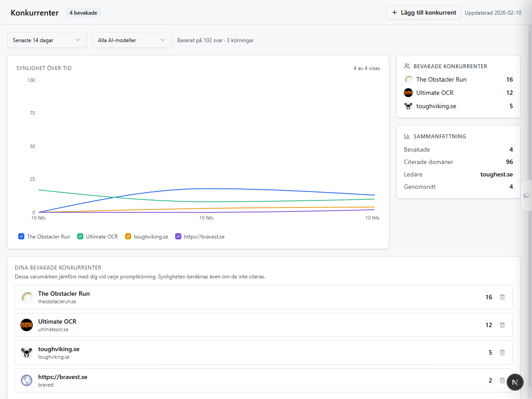Delete The Obstacler Run via trash icon
Screen dimensions: 532x399
click(x=502, y=297)
